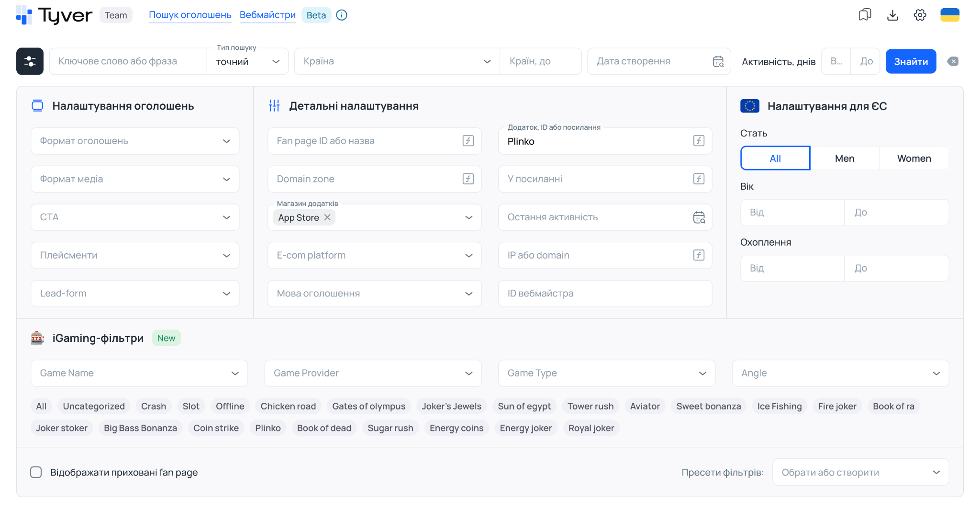
Task: Select Men gender option
Action: click(x=845, y=159)
